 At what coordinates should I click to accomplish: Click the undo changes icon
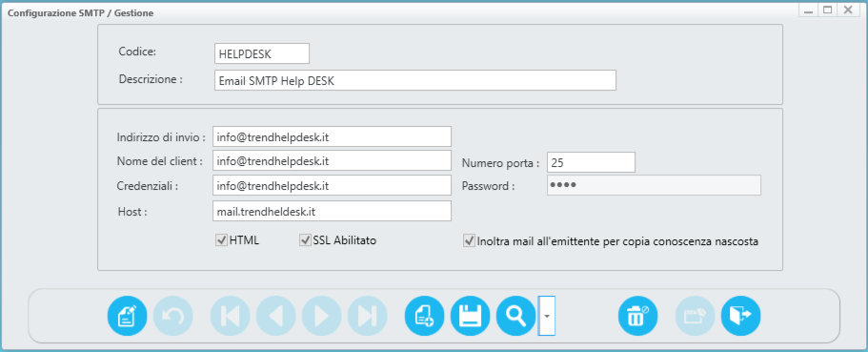tap(173, 316)
